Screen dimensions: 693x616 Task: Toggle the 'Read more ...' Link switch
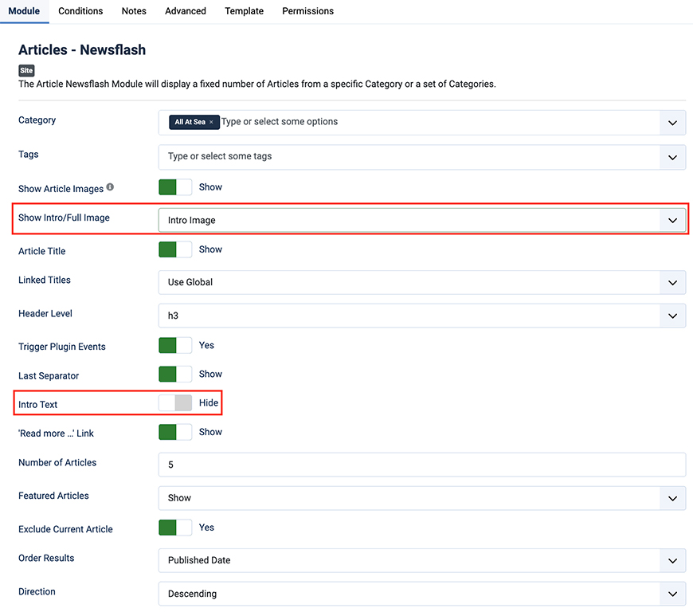pyautogui.click(x=175, y=432)
